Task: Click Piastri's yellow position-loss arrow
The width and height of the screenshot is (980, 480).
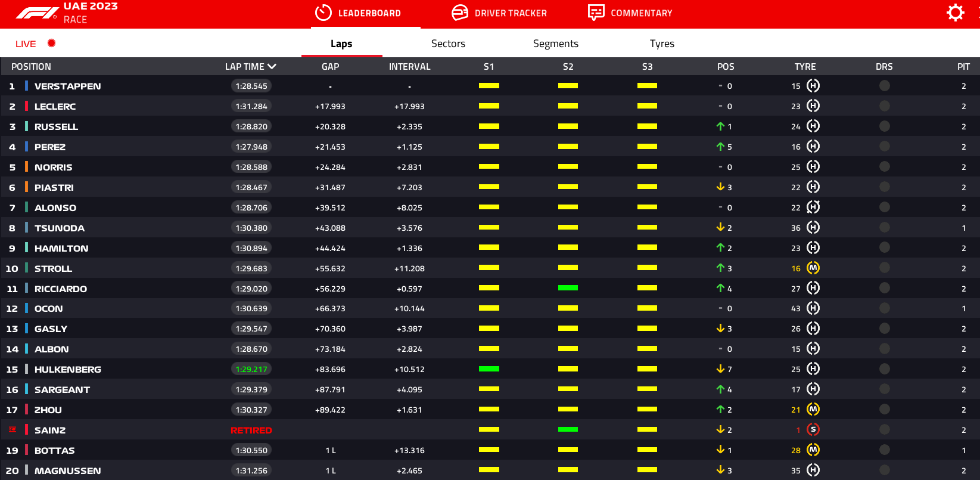Action: pyautogui.click(x=720, y=187)
